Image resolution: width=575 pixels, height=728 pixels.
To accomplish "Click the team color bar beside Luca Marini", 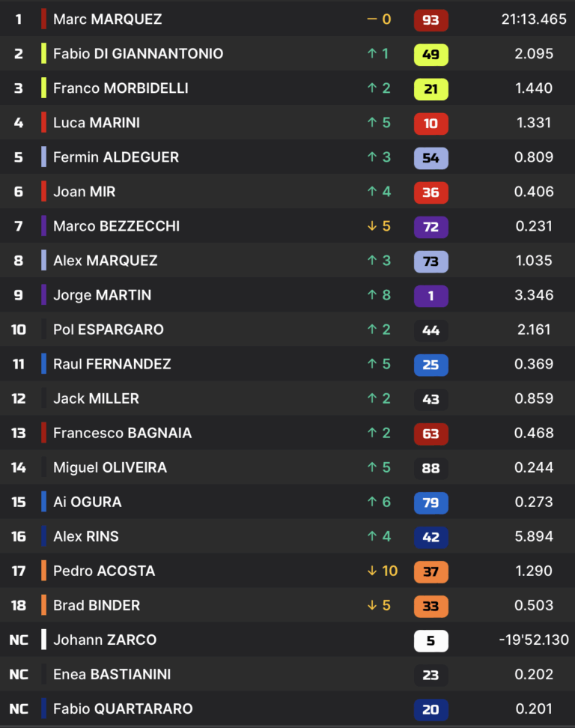I will pos(44,123).
